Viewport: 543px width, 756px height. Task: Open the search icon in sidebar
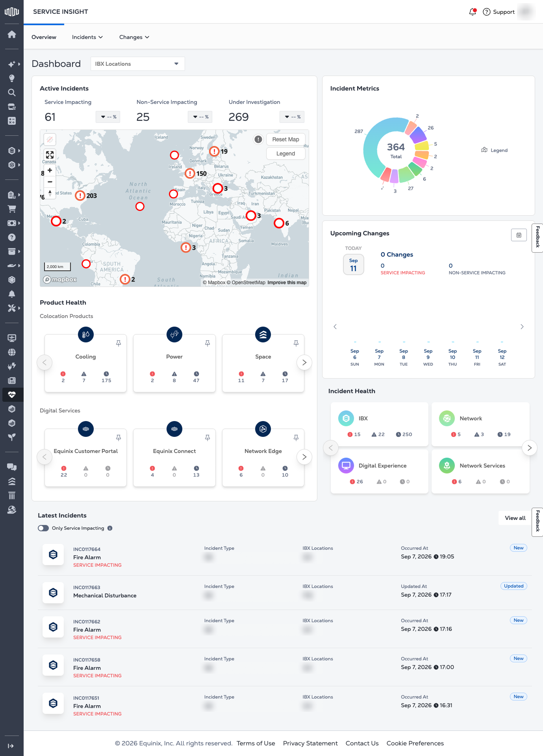tap(12, 92)
